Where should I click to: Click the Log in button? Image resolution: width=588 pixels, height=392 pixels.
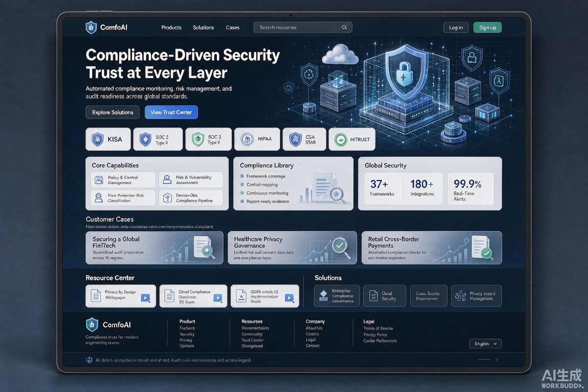tap(456, 27)
